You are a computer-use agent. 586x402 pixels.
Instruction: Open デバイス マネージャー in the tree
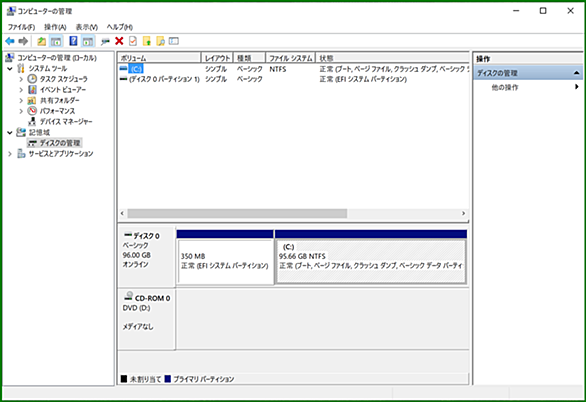pos(66,121)
